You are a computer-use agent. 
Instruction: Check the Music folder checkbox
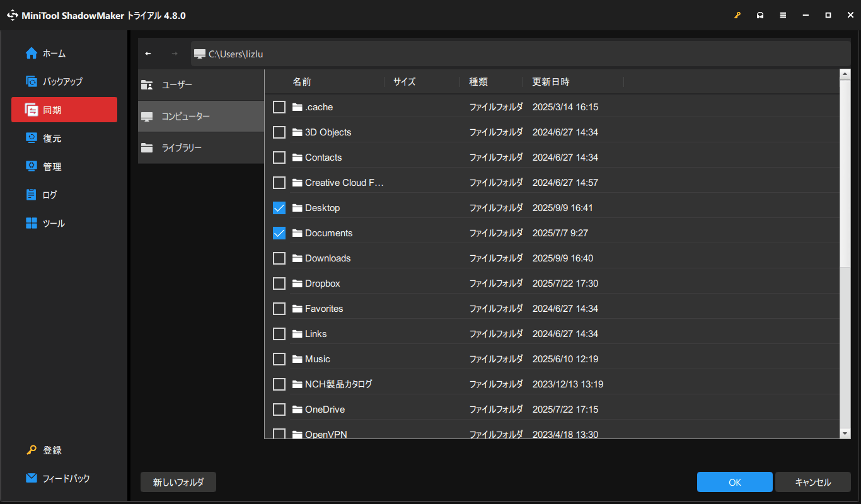(279, 359)
